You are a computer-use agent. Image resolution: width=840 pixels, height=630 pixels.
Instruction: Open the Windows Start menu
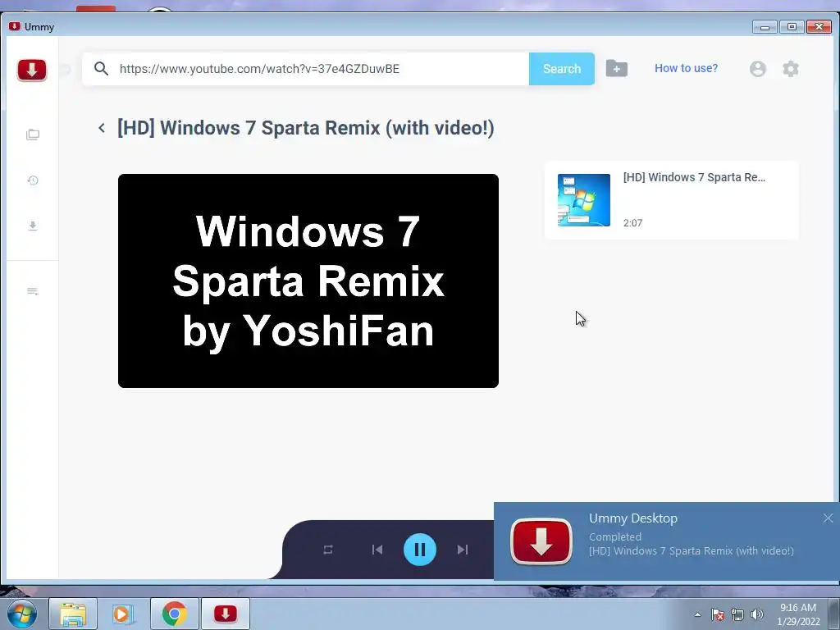click(22, 614)
